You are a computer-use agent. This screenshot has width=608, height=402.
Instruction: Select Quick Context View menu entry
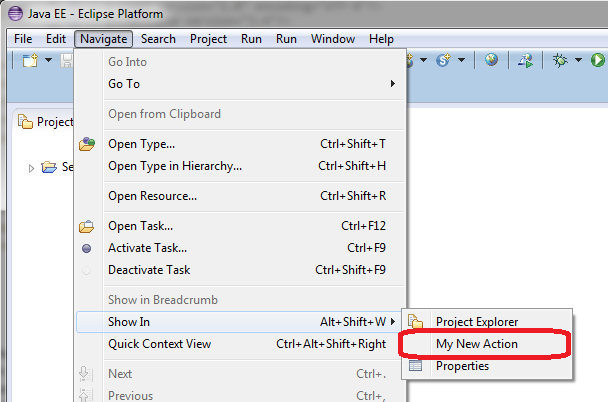pyautogui.click(x=159, y=344)
